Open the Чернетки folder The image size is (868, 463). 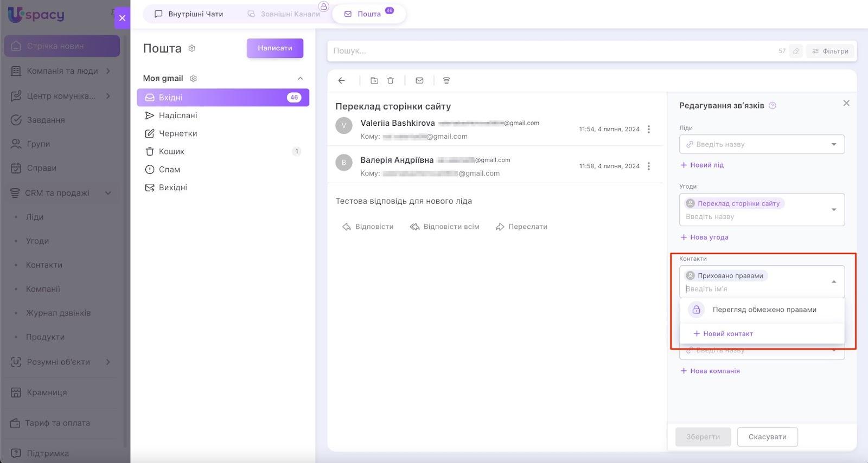223,133
